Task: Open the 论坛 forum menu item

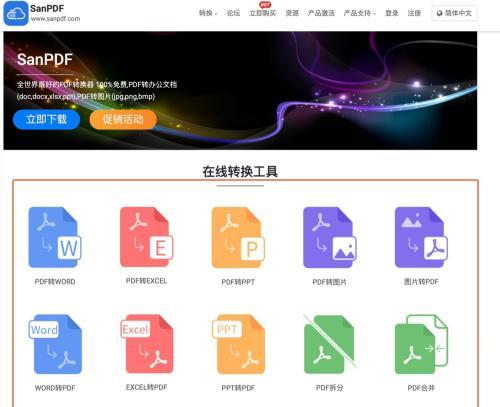Action: 233,13
